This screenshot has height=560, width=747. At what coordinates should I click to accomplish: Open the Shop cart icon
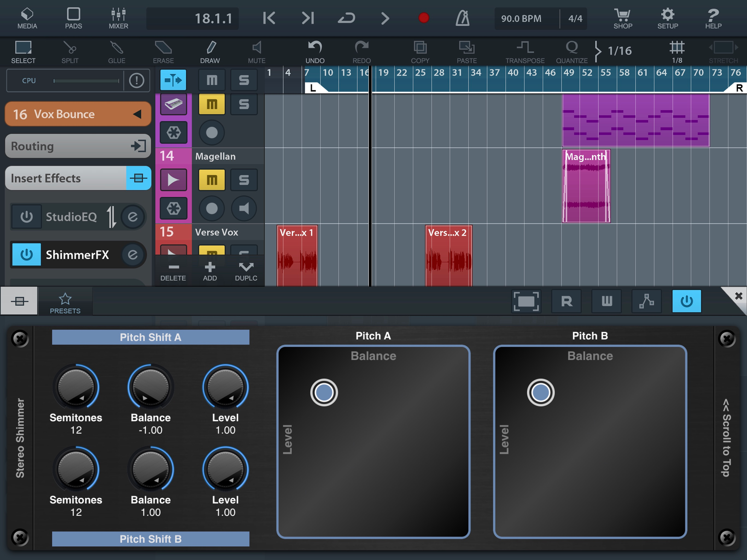[622, 18]
